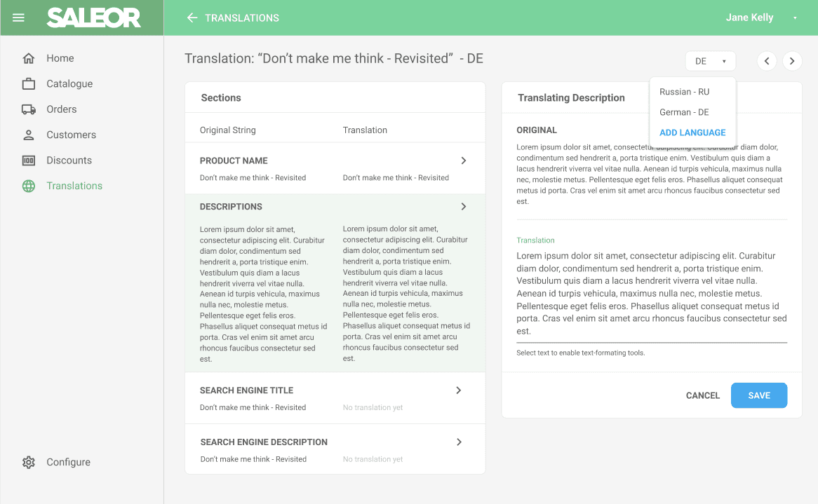Go to next item with right chevron button
818x504 pixels.
(x=792, y=61)
